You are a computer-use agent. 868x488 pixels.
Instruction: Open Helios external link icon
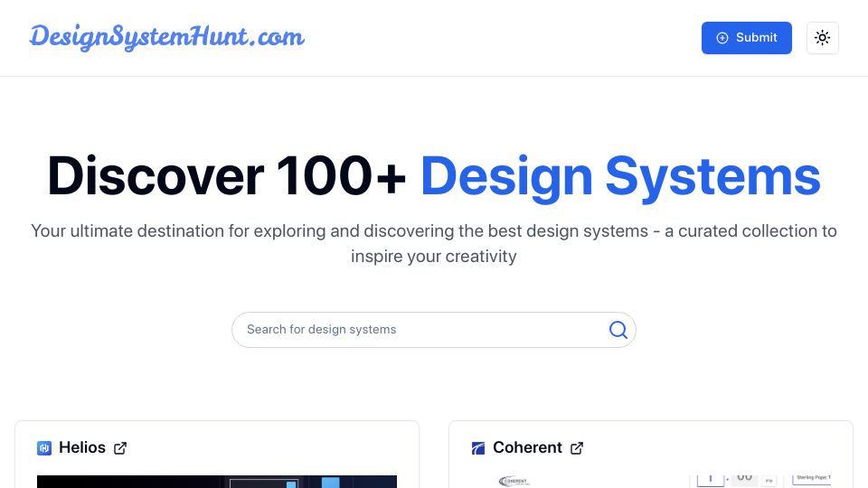coord(120,448)
